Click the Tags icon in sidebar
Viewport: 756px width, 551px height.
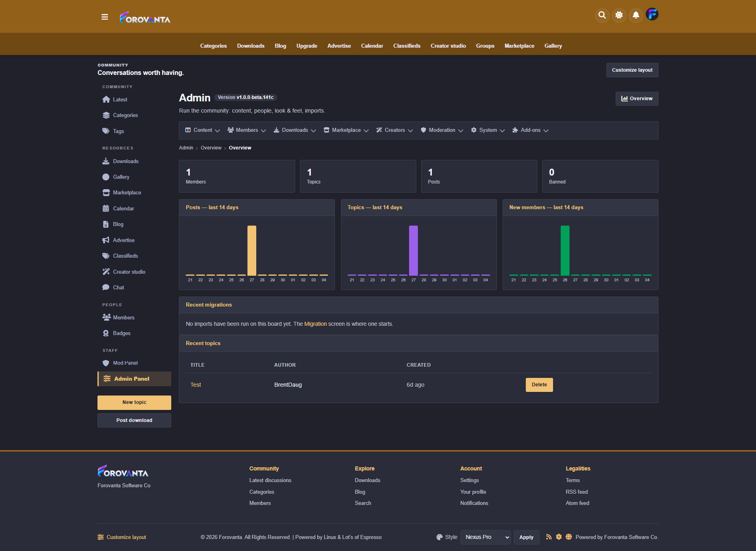[x=106, y=131]
